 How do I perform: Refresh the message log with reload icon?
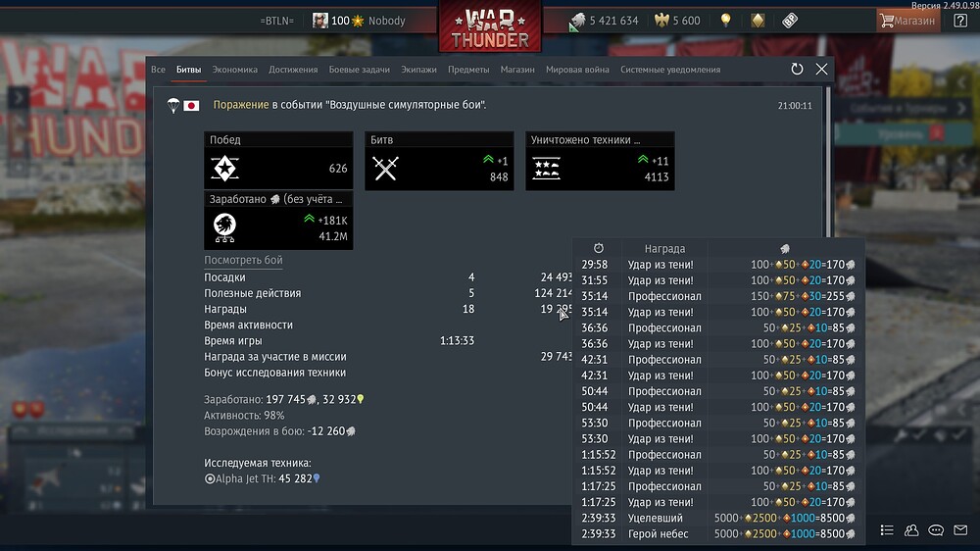797,70
